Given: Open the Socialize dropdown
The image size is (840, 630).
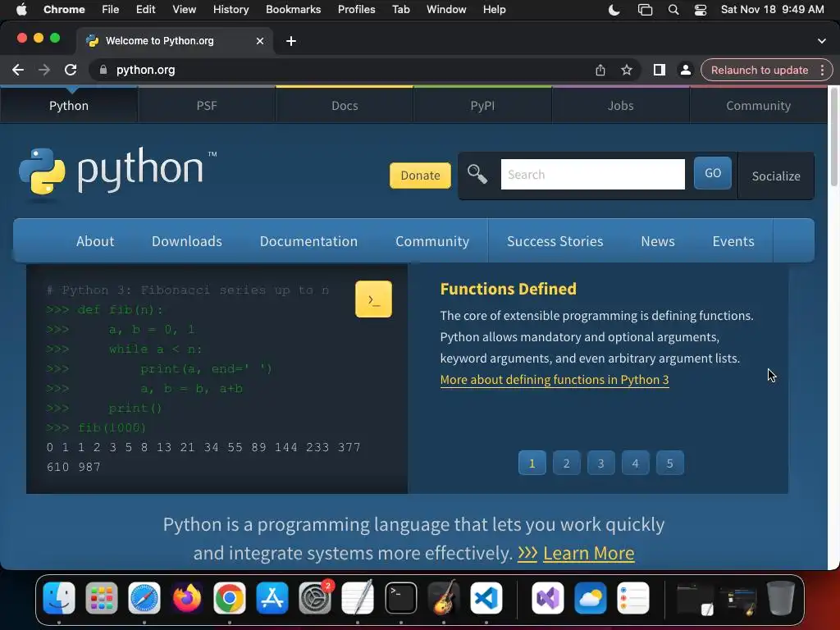Looking at the screenshot, I should (776, 176).
